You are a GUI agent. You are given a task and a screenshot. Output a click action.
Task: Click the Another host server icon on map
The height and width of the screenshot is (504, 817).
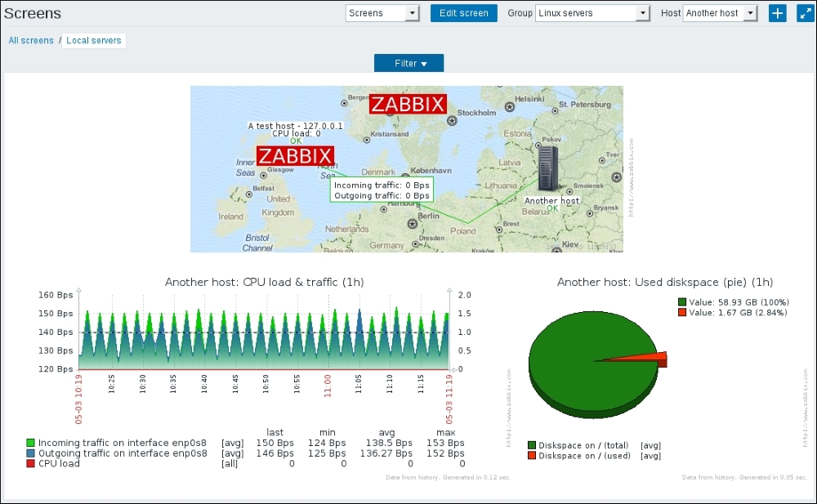(548, 169)
